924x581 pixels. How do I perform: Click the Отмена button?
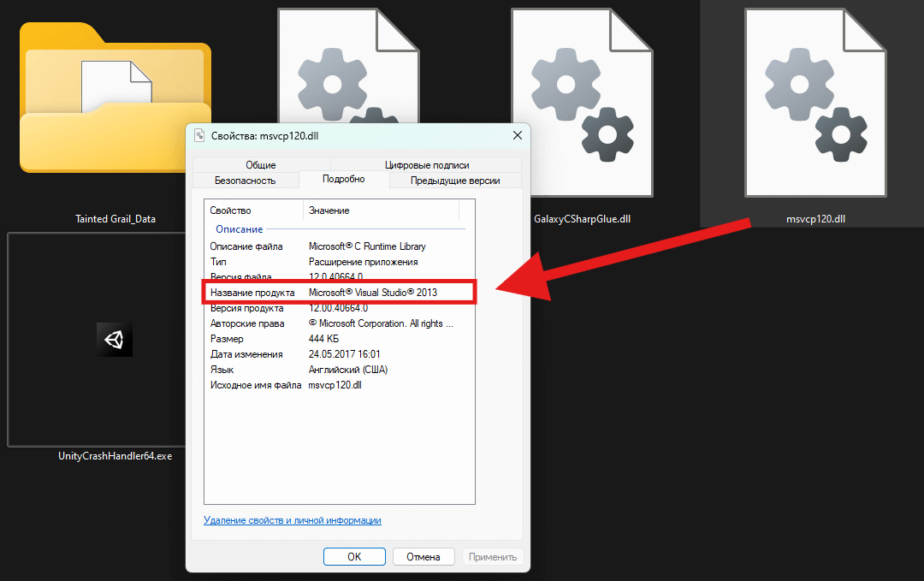(423, 557)
